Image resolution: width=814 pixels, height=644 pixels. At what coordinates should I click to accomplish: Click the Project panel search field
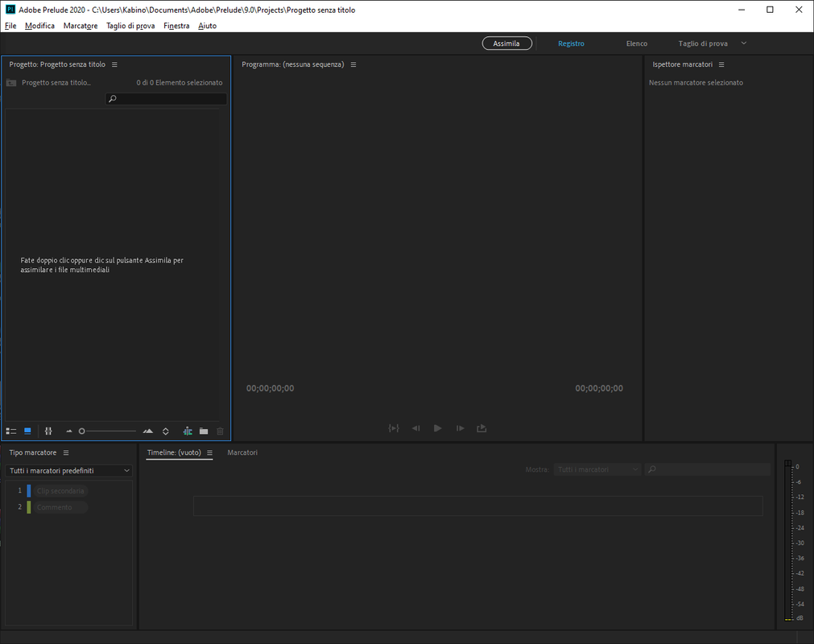click(166, 98)
